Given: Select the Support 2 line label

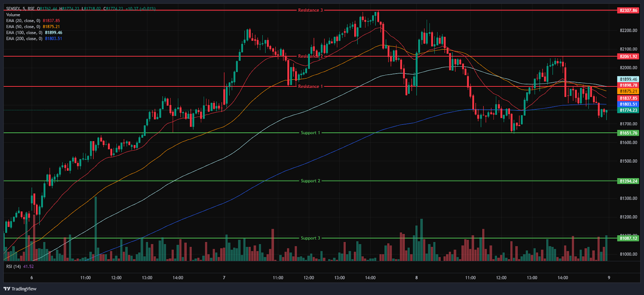Looking at the screenshot, I should point(310,181).
